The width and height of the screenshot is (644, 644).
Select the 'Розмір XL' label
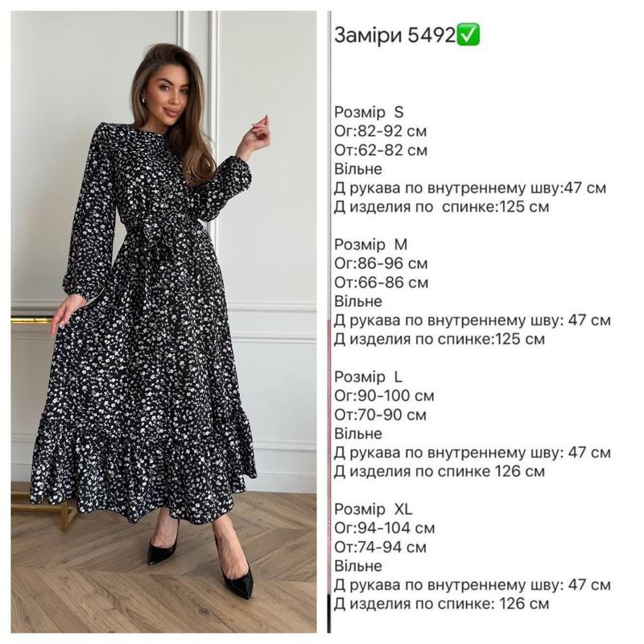click(373, 510)
